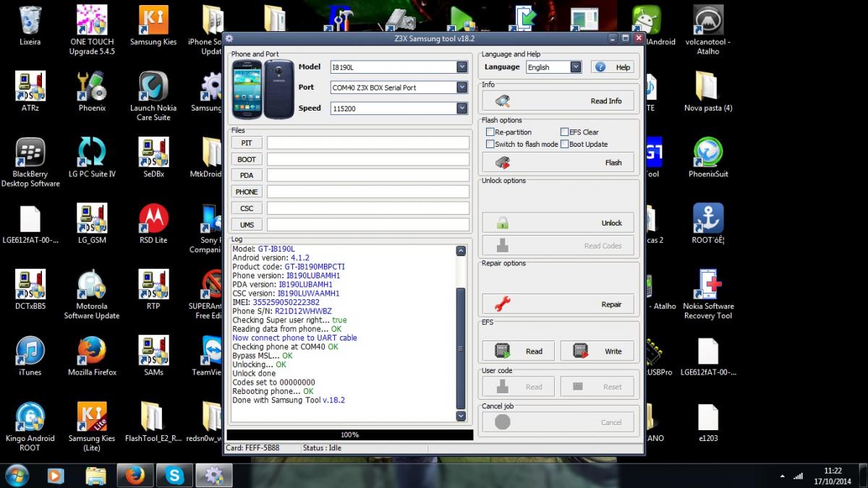Open the Nova pasta (4) folder
This screenshot has width=868, height=488.
(x=708, y=92)
